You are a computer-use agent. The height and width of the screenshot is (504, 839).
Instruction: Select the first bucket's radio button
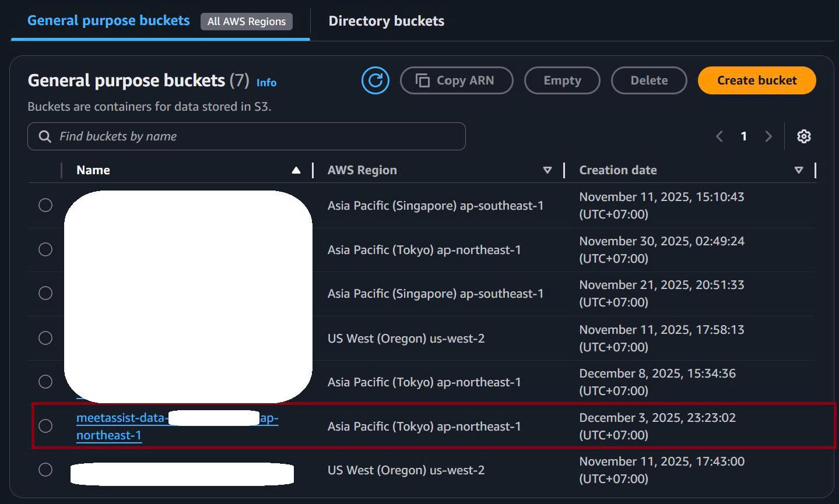[45, 205]
